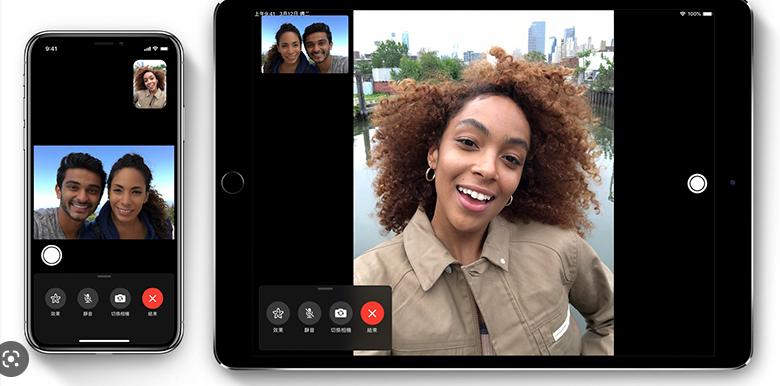Tap the woman's main video feed on iPad
Image resolution: width=780 pixels, height=386 pixels.
(x=484, y=183)
